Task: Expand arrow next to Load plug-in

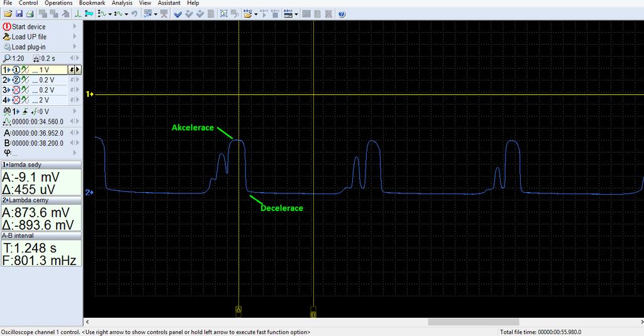Action: click(x=75, y=46)
